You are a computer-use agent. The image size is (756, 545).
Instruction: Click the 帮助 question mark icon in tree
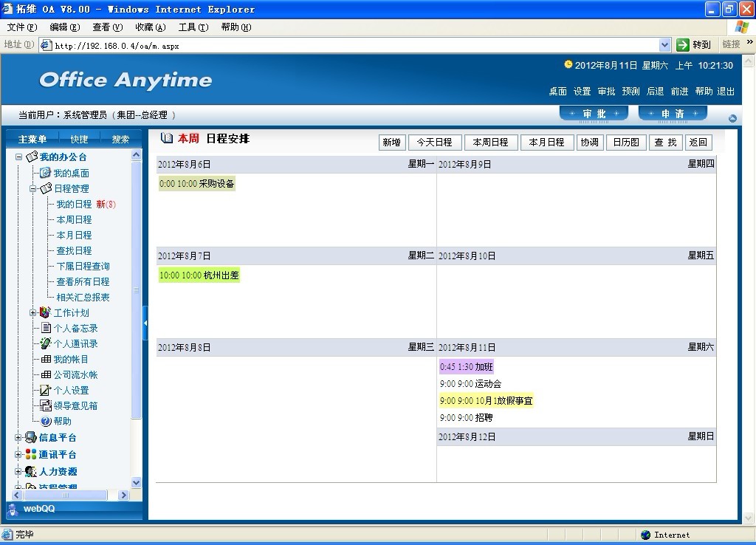coord(46,421)
